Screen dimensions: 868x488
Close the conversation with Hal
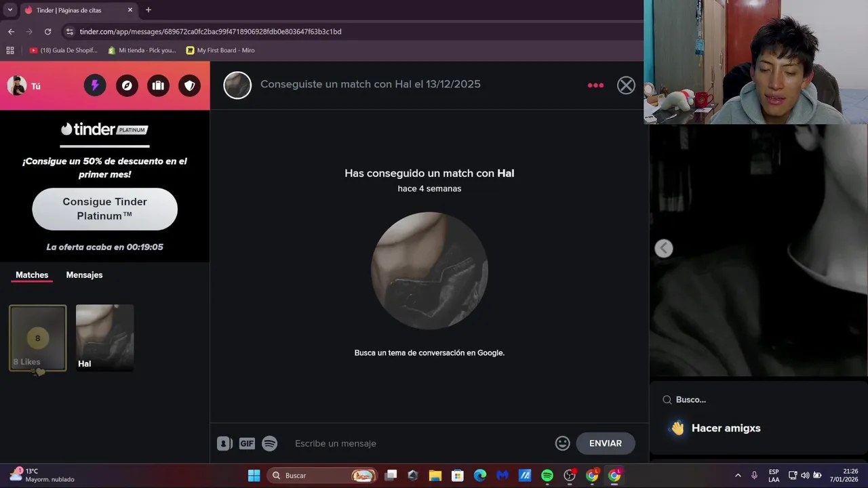[626, 85]
